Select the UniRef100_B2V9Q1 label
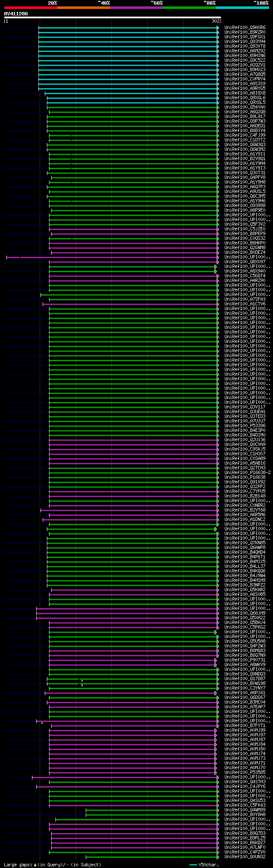This screenshot has width=273, height=868. coord(245,158)
